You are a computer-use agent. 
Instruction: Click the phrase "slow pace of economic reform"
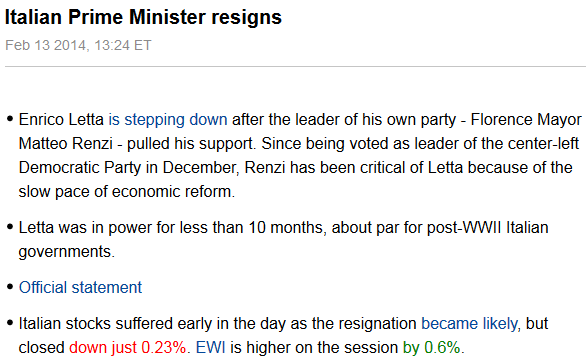(x=126, y=192)
